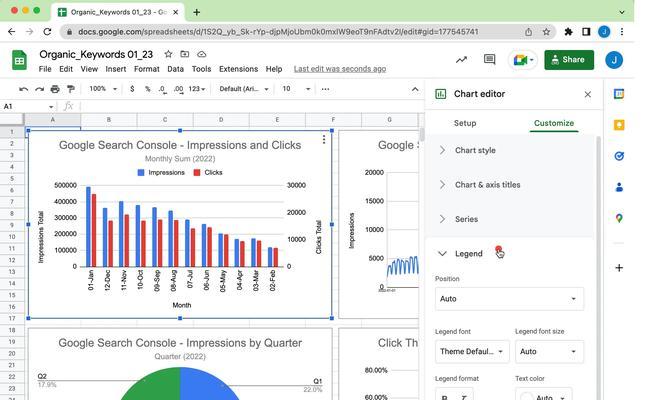Check cloud save status icon
This screenshot has height=400, width=667.
click(x=202, y=54)
